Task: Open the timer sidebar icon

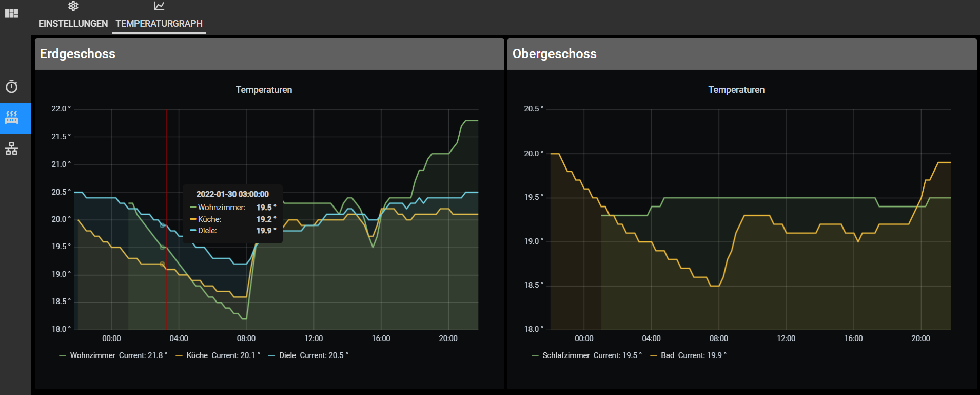Action: click(12, 86)
